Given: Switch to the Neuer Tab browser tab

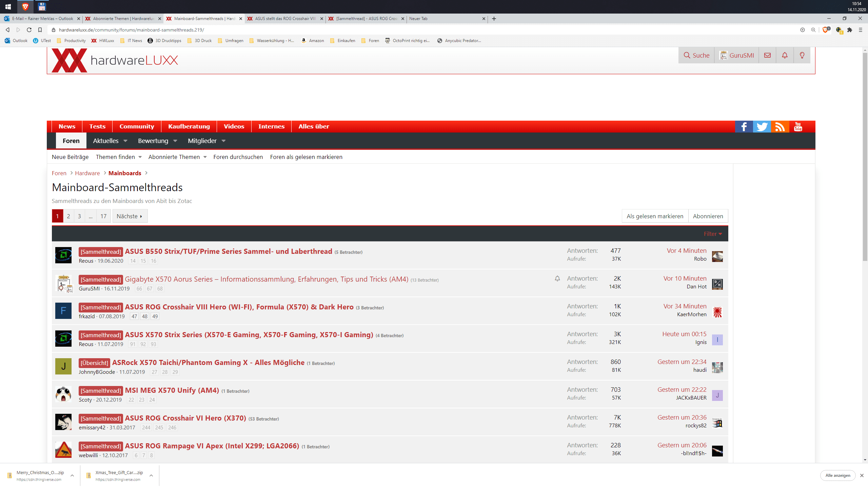Looking at the screenshot, I should (x=447, y=19).
